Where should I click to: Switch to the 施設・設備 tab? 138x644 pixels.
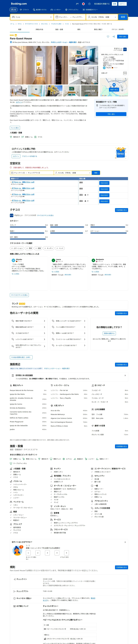(59, 30)
